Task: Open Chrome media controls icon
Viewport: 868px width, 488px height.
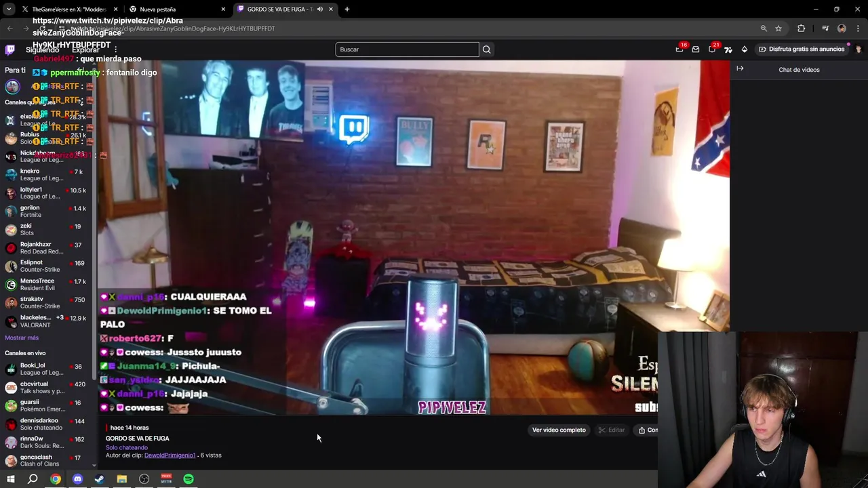Action: point(825,28)
